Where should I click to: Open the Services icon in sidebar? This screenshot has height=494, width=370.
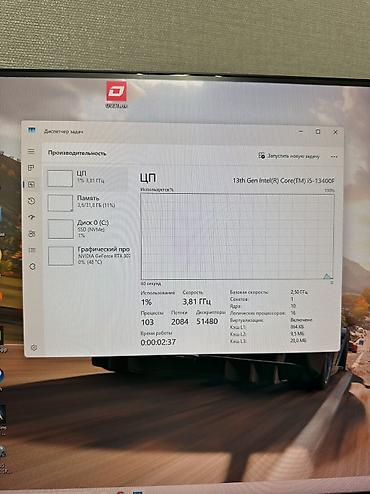(x=32, y=267)
